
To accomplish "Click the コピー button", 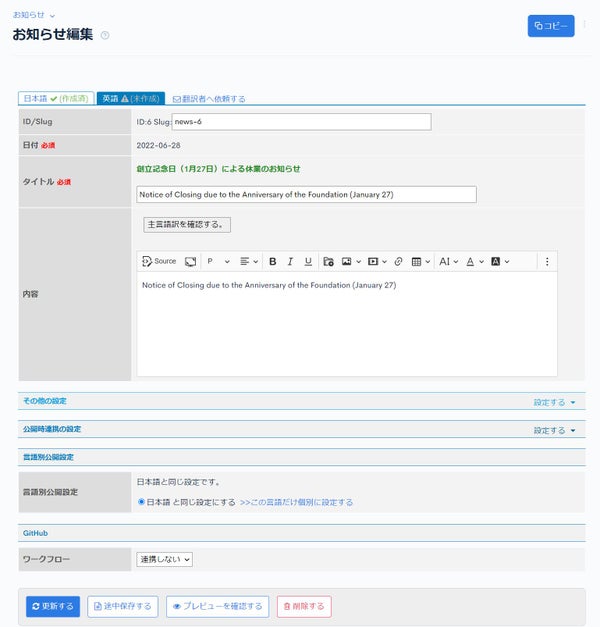I will pos(551,26).
